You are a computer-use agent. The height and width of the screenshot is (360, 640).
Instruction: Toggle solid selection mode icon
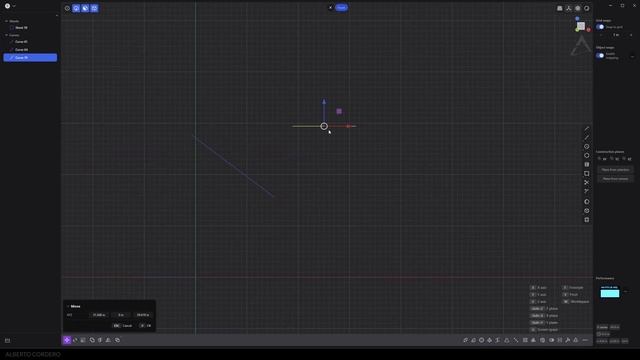tap(94, 8)
